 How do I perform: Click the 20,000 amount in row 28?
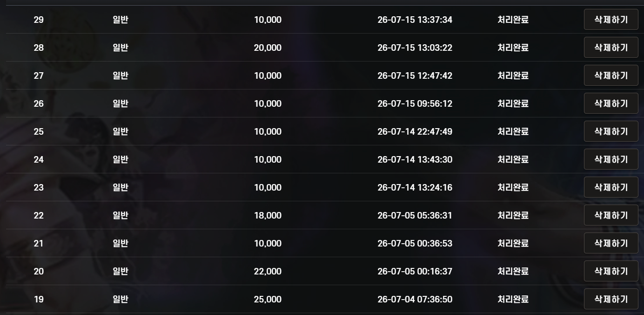268,48
